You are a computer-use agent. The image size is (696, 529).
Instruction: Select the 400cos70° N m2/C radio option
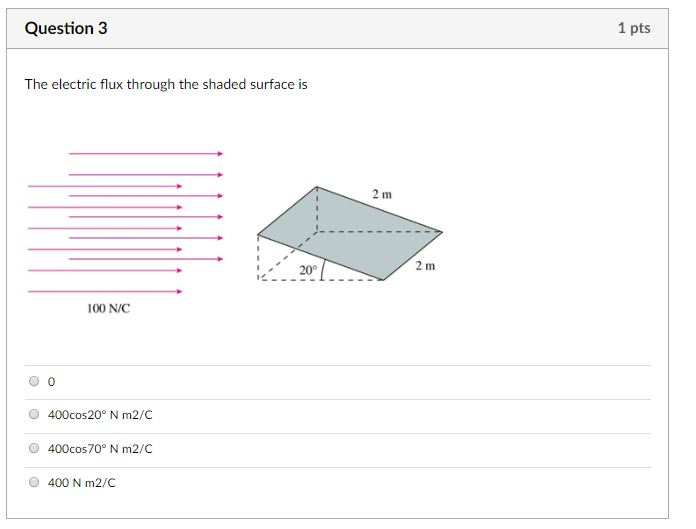click(34, 448)
